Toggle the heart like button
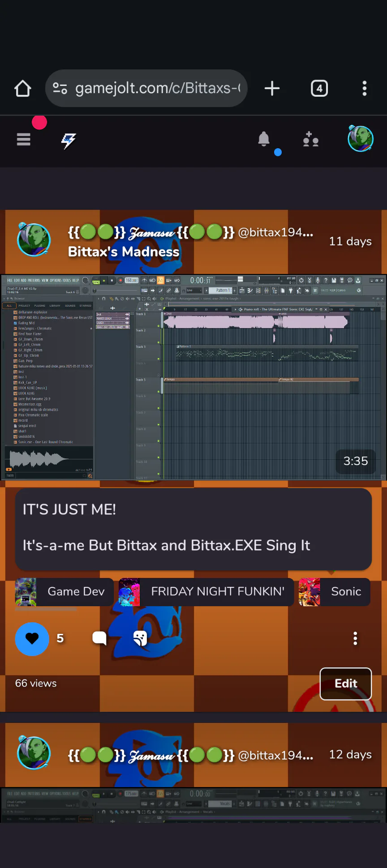 point(32,639)
